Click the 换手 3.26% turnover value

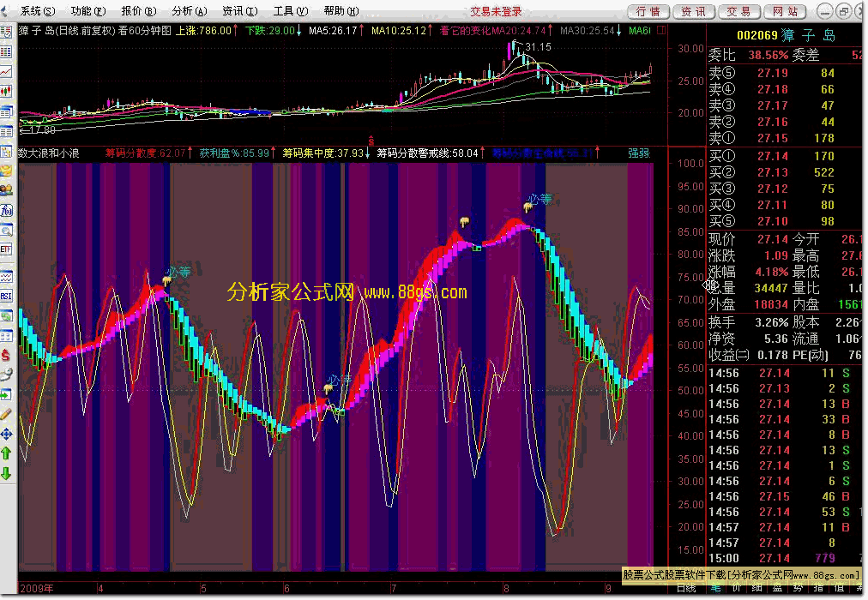(x=772, y=322)
